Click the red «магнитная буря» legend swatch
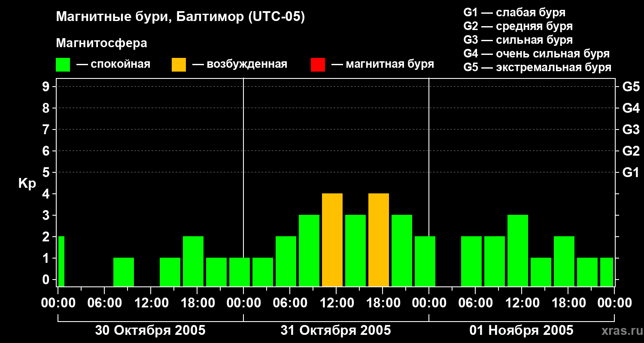The height and width of the screenshot is (343, 644). [318, 65]
